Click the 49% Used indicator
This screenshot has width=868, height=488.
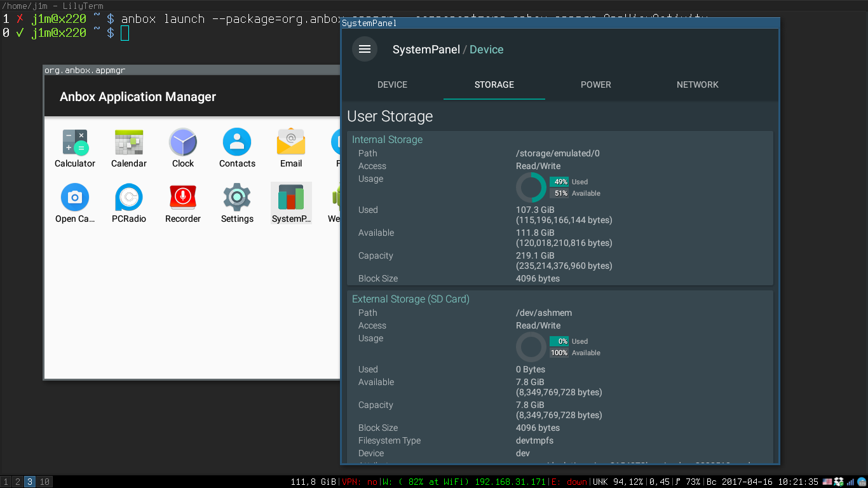(569, 182)
